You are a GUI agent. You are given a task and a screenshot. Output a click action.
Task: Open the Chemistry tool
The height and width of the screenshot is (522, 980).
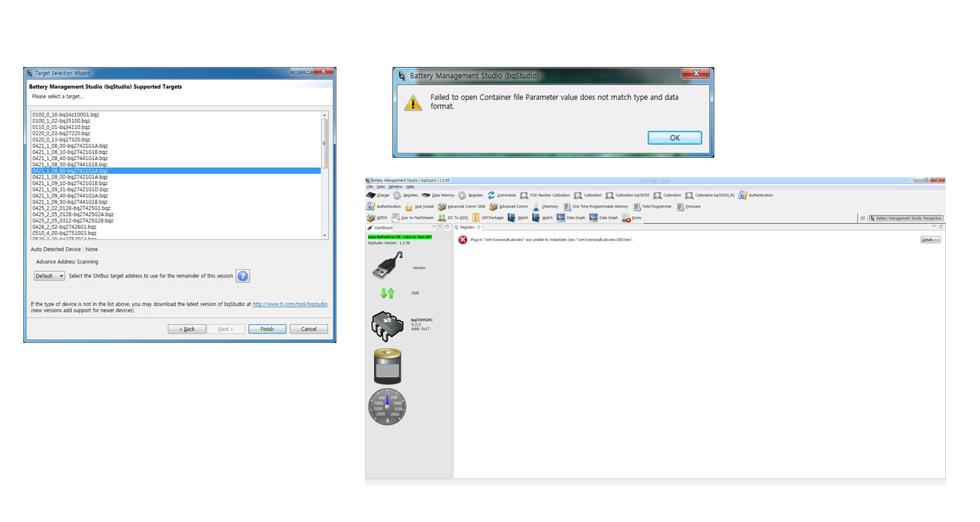pyautogui.click(x=545, y=206)
